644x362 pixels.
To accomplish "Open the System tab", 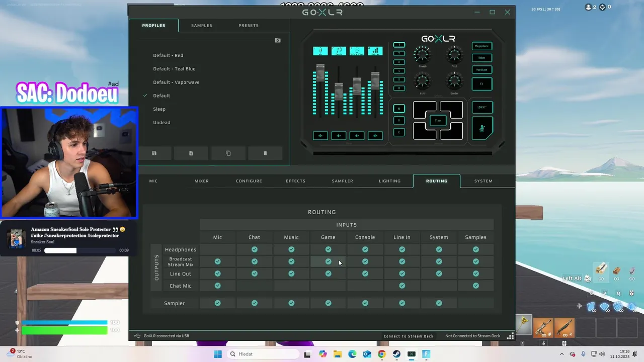I will click(x=484, y=181).
